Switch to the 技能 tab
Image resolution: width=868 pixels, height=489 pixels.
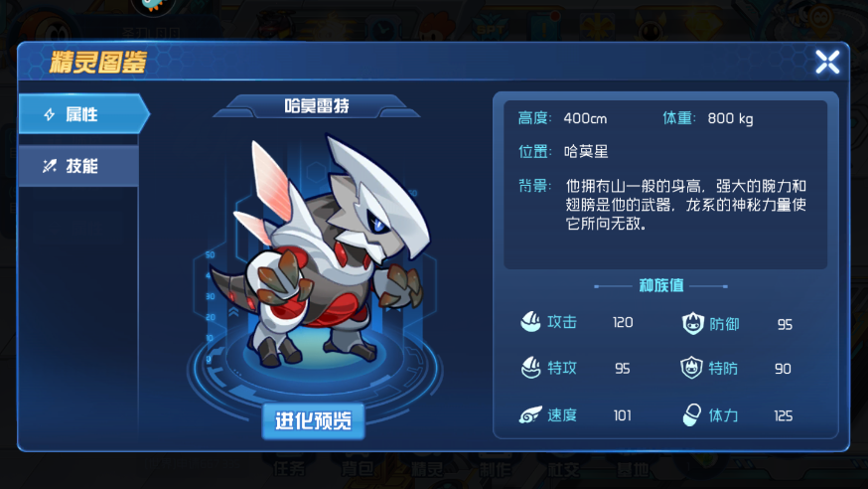[78, 166]
